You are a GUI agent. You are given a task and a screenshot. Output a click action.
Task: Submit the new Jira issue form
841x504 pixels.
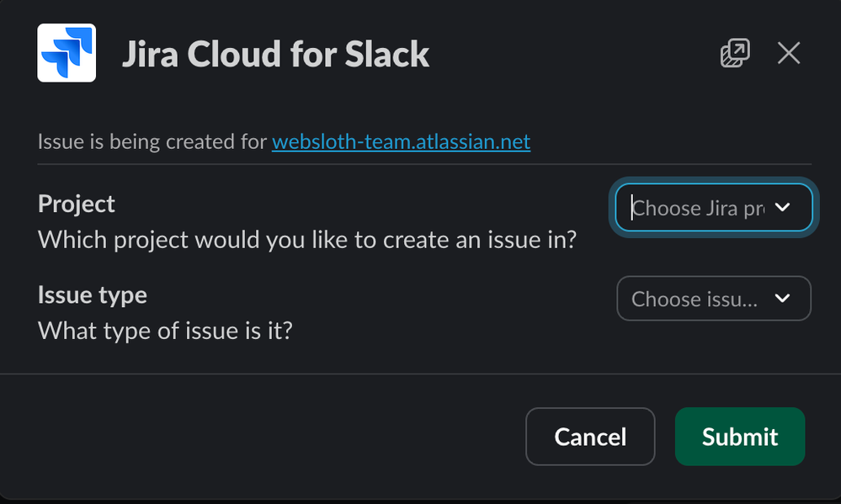click(x=739, y=437)
